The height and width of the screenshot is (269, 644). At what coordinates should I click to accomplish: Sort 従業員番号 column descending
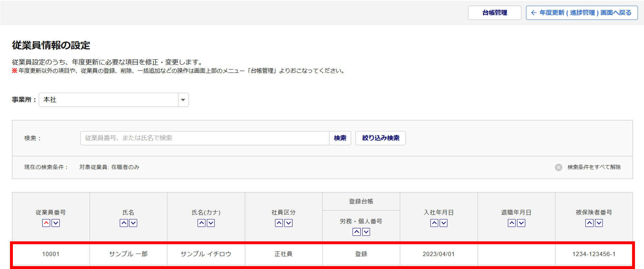(56, 223)
